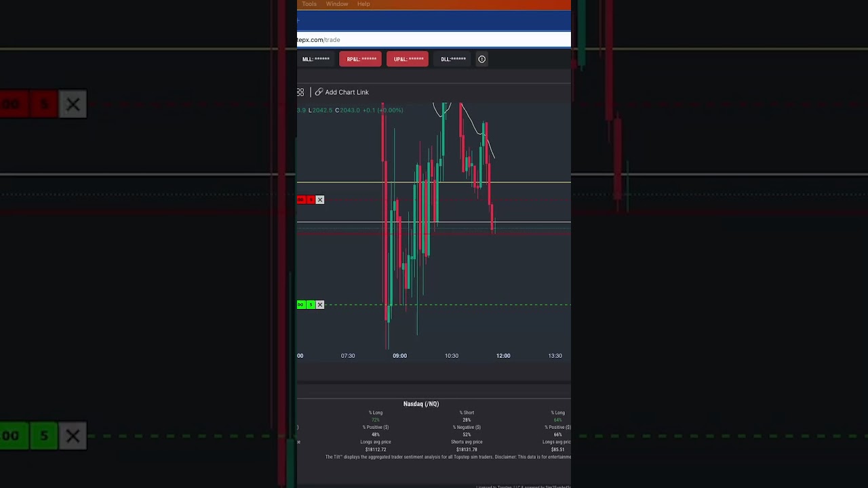This screenshot has width=868, height=488.
Task: Select the red order quantity box
Action: (x=311, y=200)
